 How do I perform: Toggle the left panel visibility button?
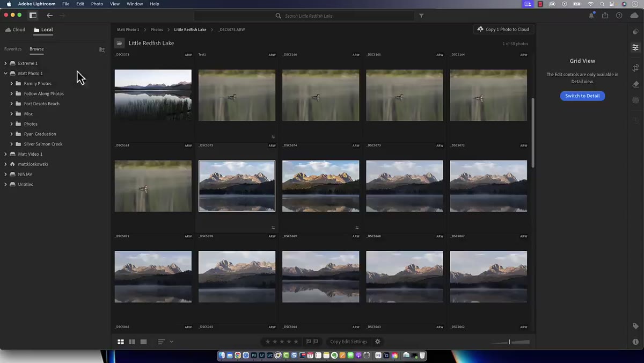33,16
